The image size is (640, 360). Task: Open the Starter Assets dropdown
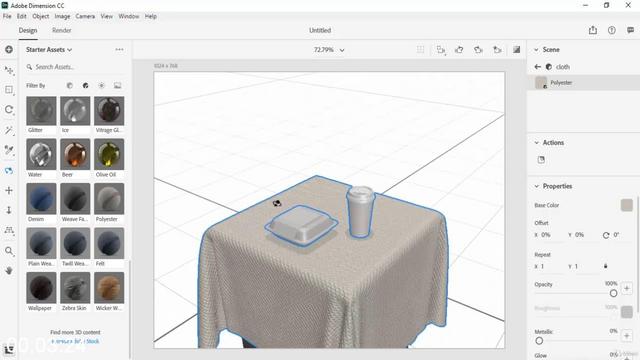pos(49,49)
